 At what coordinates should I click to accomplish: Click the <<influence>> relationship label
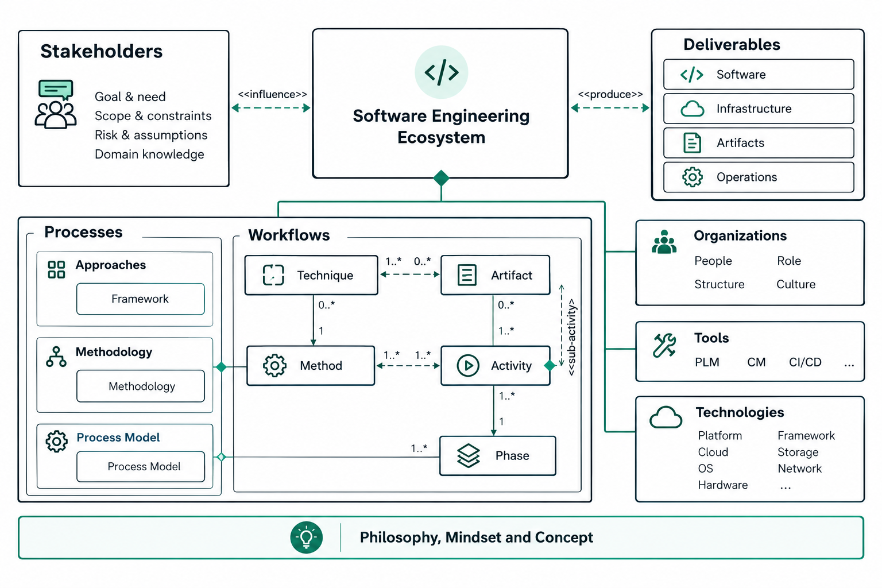tap(273, 94)
